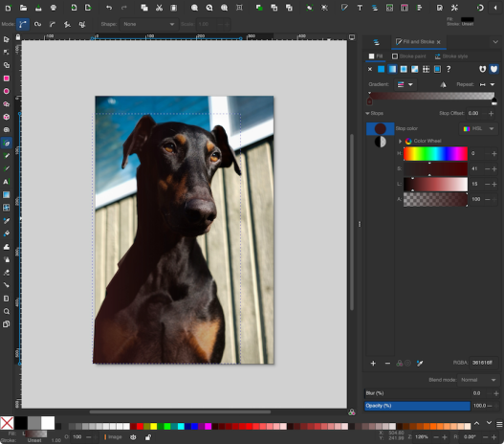Select the Gradient tool
Screen dimensions: 504x444
tap(6, 195)
